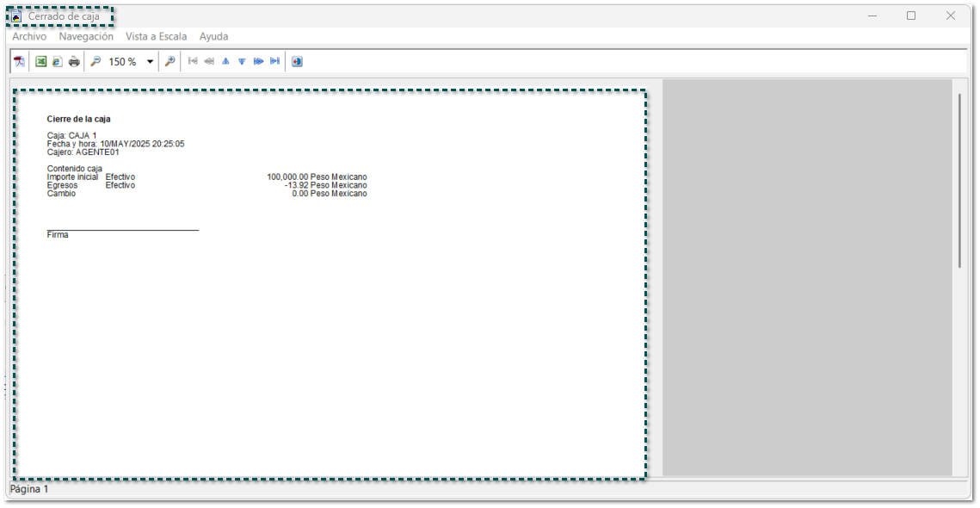Click the 'Egresos' label
980x508 pixels.
[x=63, y=185]
